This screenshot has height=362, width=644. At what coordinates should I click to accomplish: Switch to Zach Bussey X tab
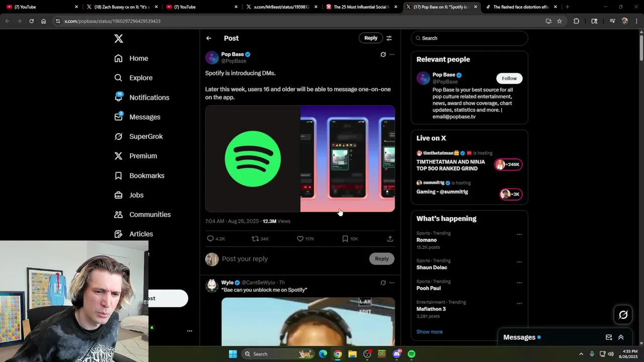(122, 7)
